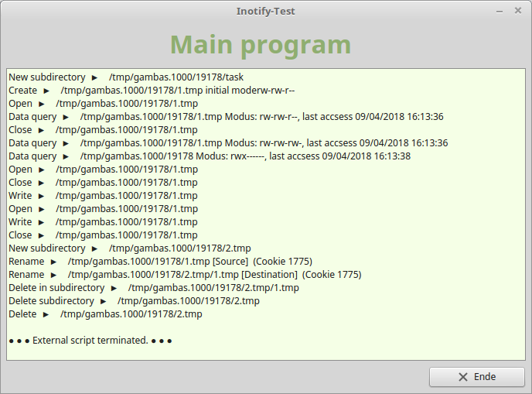The image size is (532, 394).
Task: Click the External script terminated message
Action: click(x=90, y=341)
